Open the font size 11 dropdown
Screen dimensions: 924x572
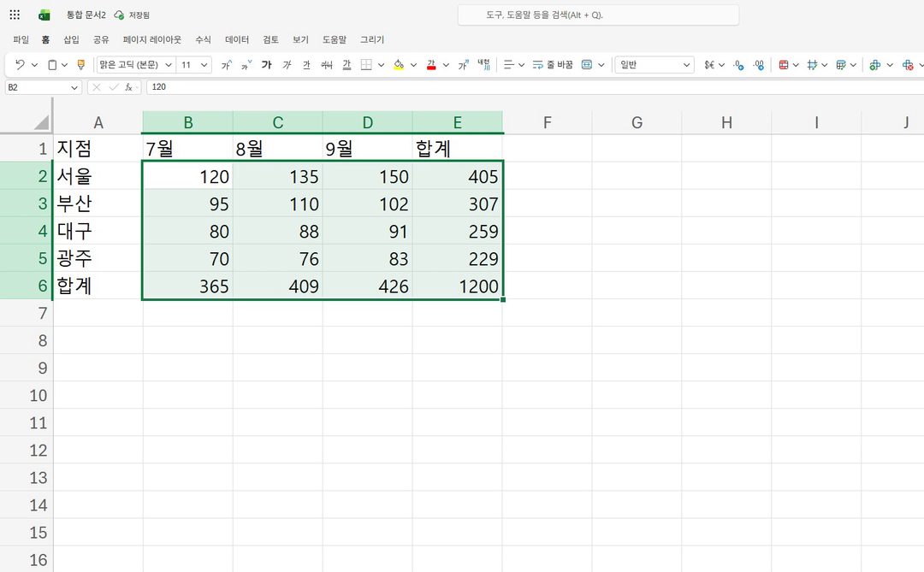(x=204, y=65)
